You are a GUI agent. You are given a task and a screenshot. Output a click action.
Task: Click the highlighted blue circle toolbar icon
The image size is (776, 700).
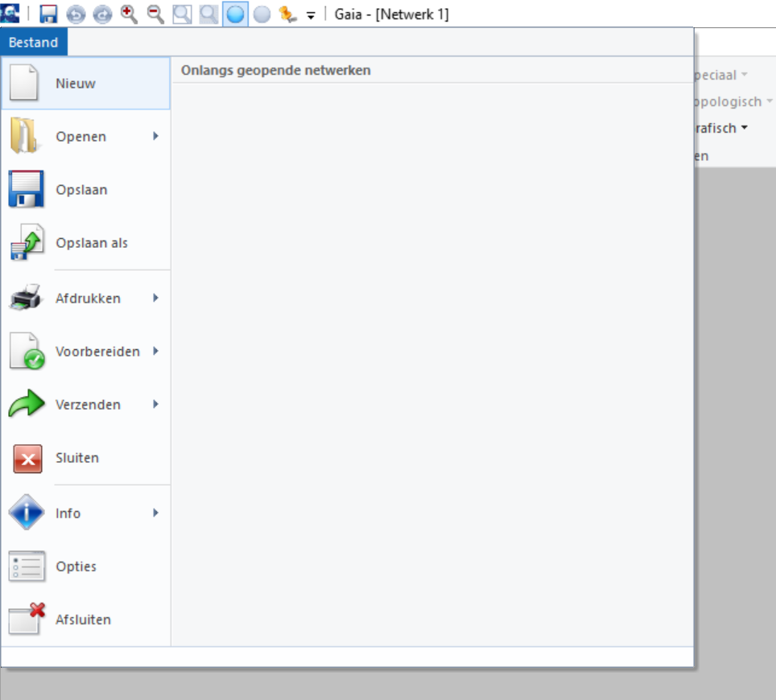click(235, 14)
